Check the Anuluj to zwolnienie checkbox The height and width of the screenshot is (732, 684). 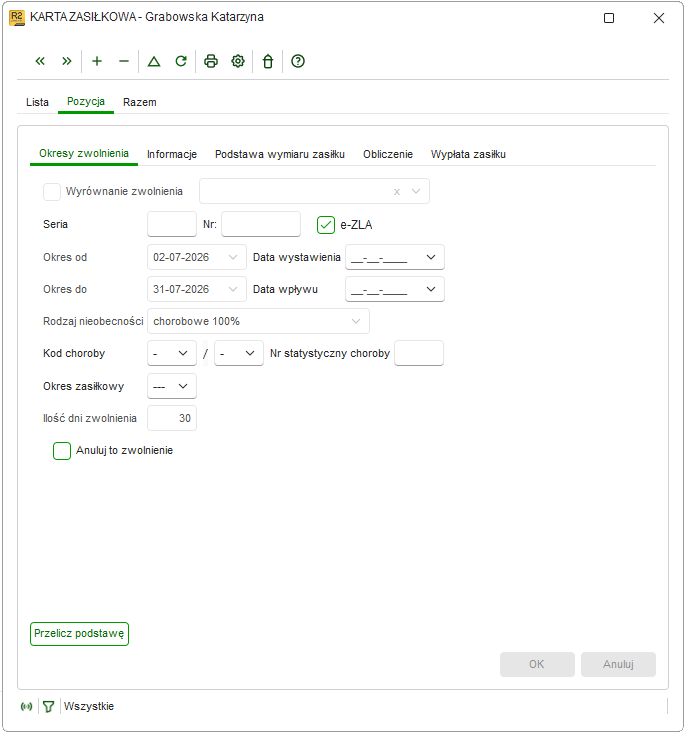[x=62, y=451]
